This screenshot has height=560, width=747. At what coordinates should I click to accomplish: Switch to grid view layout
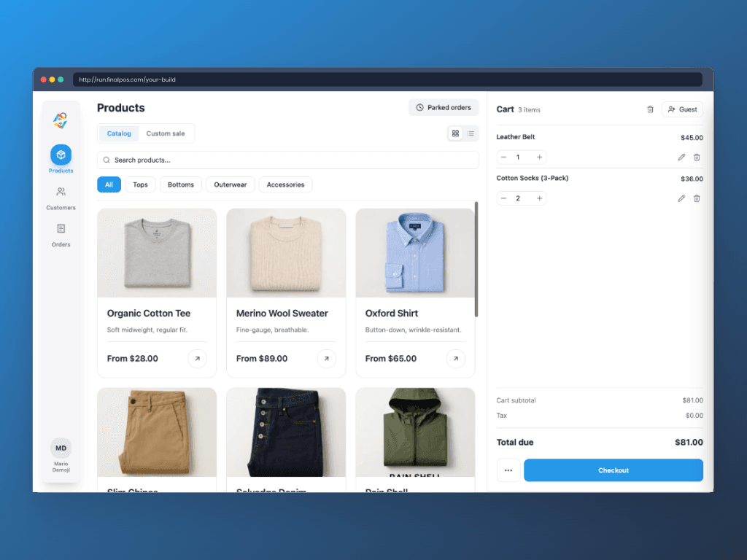click(455, 134)
